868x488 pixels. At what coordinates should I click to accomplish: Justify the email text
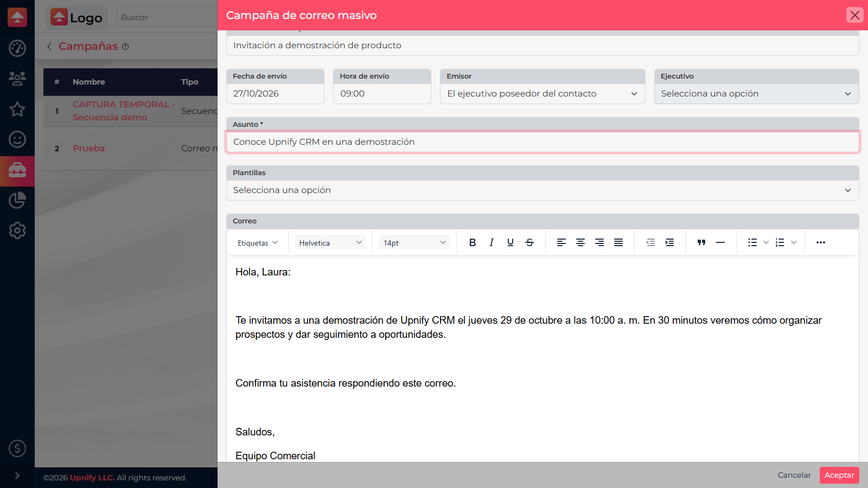(618, 242)
